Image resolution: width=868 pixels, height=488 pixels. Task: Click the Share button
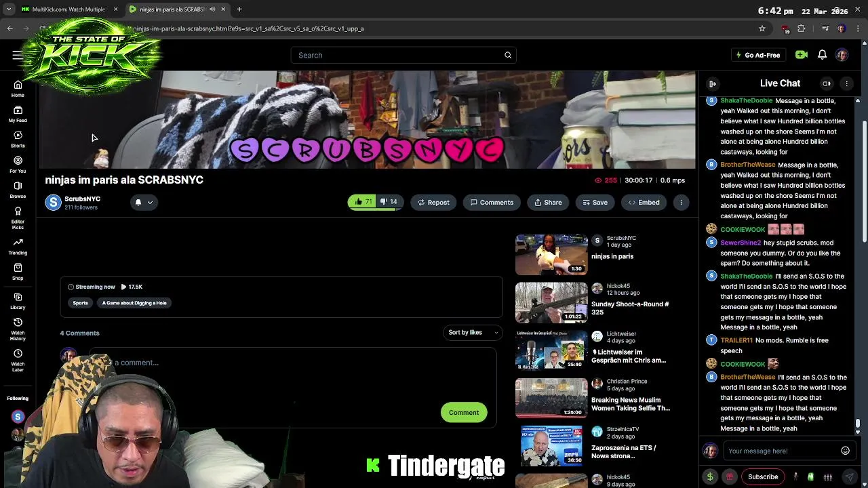548,202
